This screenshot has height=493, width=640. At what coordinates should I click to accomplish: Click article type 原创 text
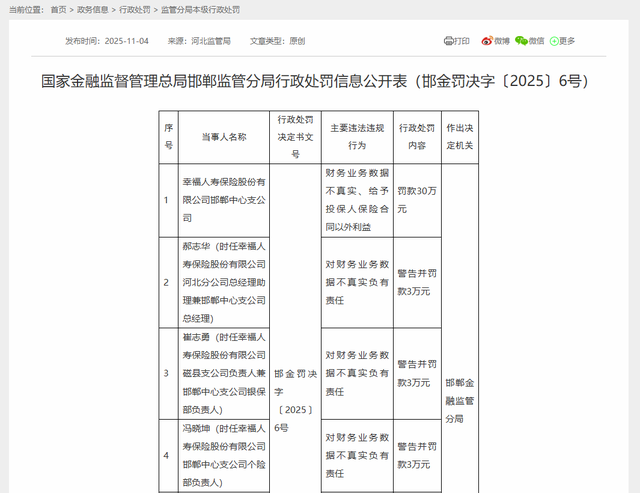click(x=297, y=41)
